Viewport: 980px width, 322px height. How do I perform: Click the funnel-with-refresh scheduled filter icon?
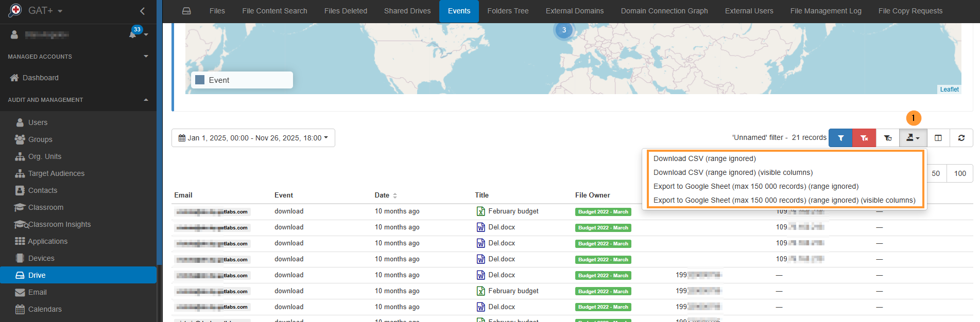coord(888,138)
